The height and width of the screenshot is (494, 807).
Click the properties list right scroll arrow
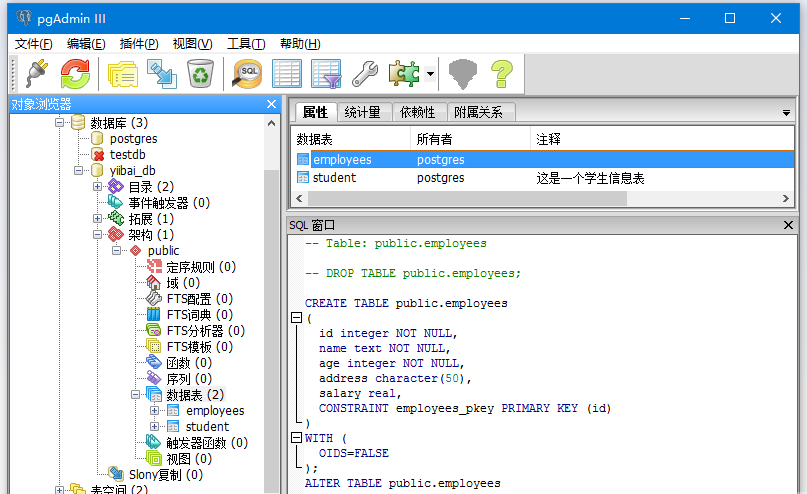pyautogui.click(x=786, y=199)
